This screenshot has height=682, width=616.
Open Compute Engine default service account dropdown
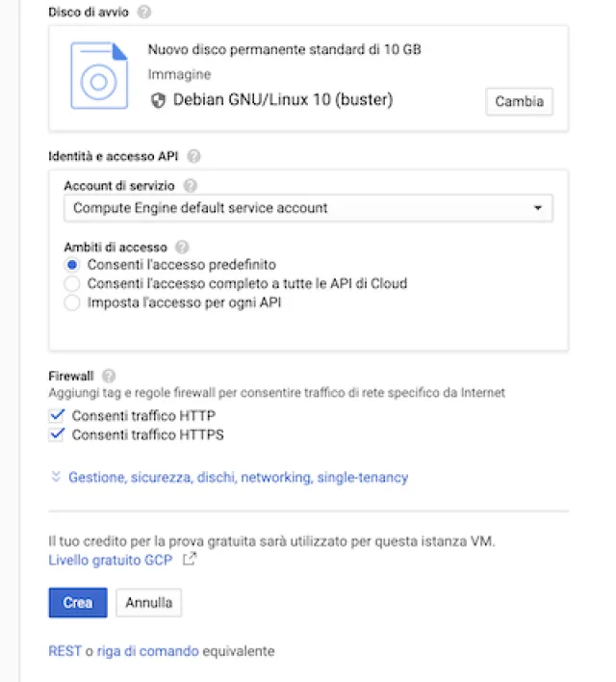coord(308,208)
